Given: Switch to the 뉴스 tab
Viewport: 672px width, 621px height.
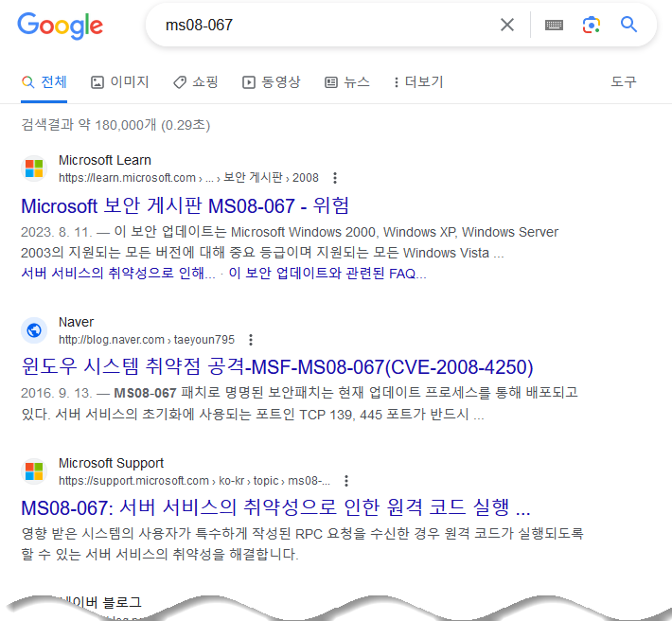Looking at the screenshot, I should point(347,81).
